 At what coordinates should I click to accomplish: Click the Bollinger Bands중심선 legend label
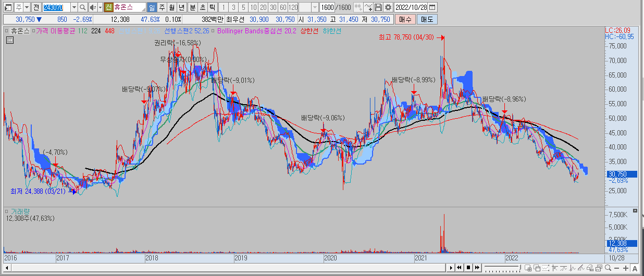click(x=251, y=31)
